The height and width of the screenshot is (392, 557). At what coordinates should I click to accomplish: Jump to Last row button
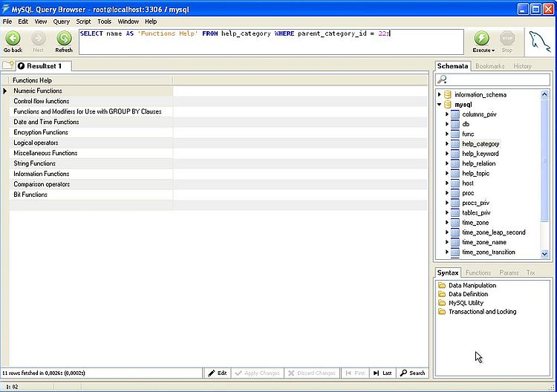(382, 373)
